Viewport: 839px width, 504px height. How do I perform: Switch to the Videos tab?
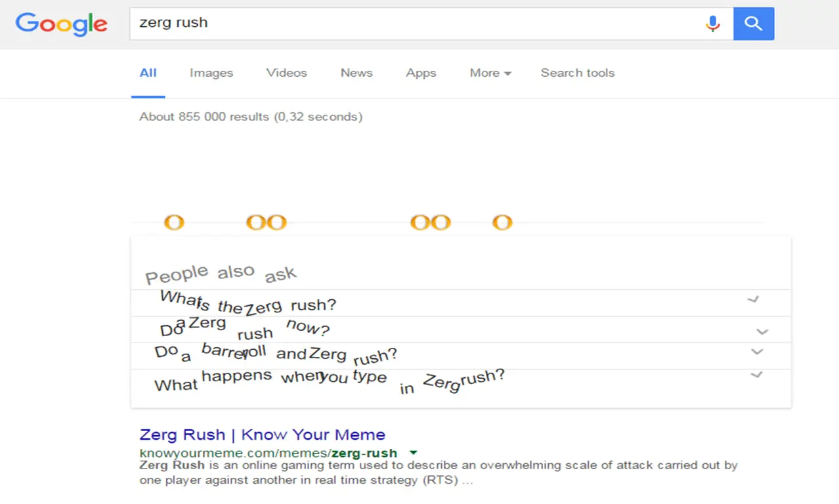(x=286, y=73)
